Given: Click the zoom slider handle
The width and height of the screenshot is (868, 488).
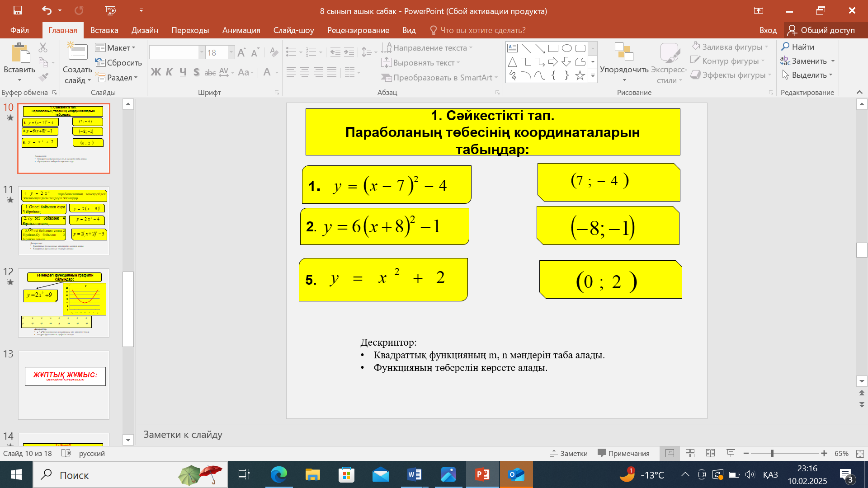Looking at the screenshot, I should [x=772, y=453].
